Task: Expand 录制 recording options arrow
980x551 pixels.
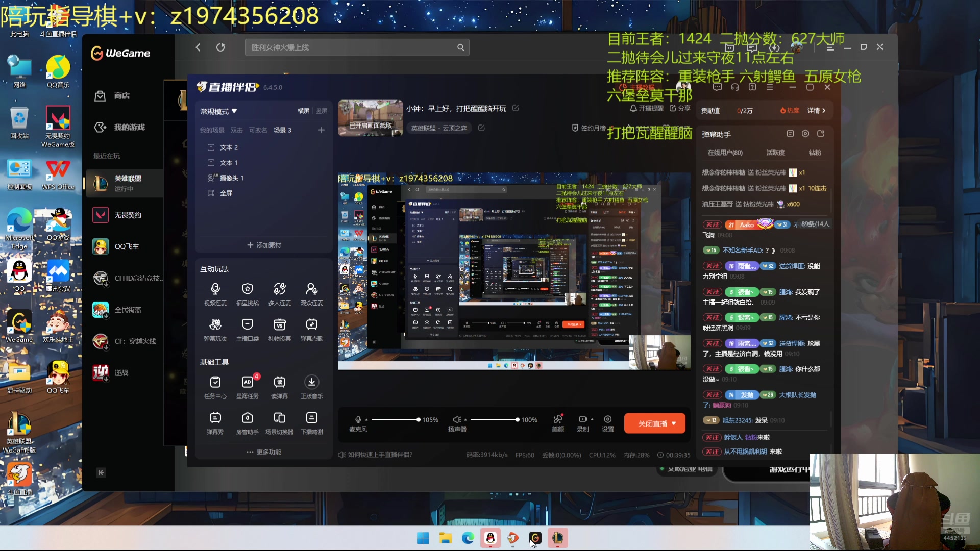Action: (x=592, y=419)
